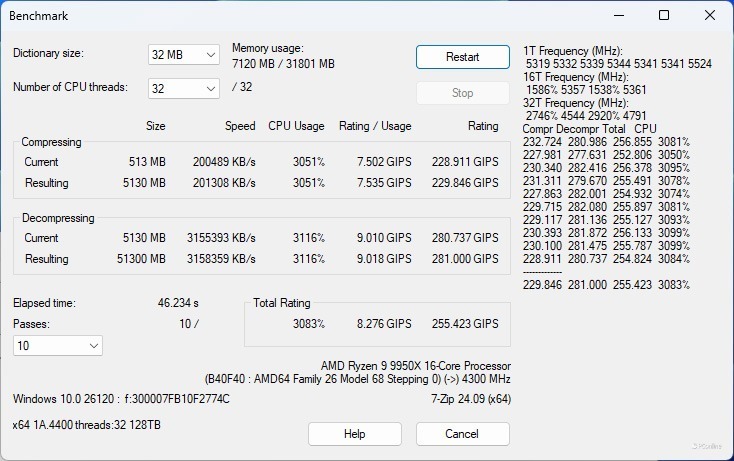The height and width of the screenshot is (461, 734).
Task: Click the AMD Ryzen 9 9950X processor name
Action: [415, 366]
